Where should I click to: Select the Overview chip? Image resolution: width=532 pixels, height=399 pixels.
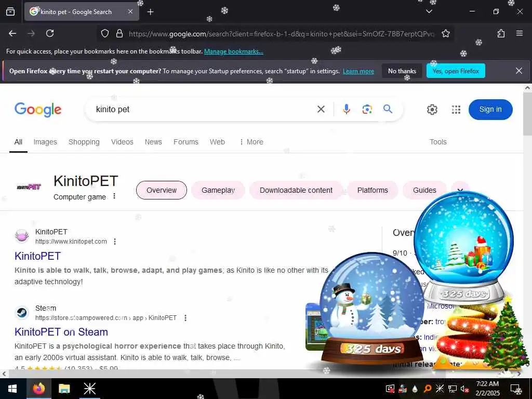[162, 190]
